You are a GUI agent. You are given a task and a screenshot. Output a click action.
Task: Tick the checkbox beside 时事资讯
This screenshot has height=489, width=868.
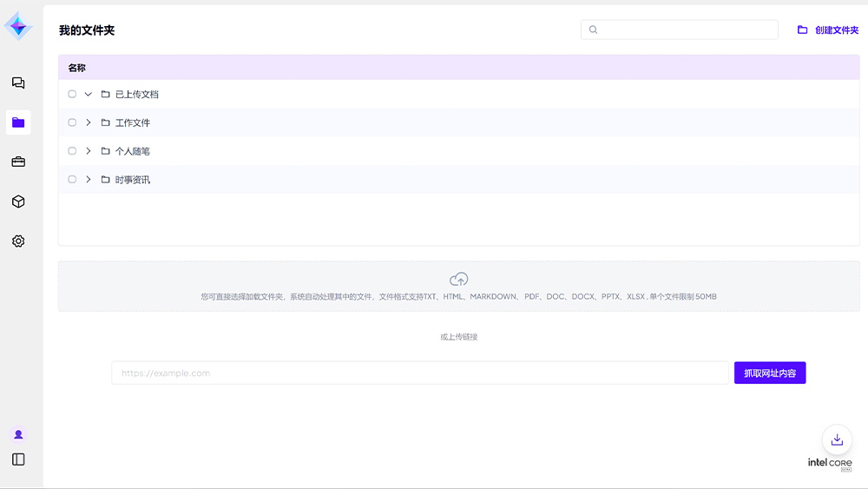(72, 180)
